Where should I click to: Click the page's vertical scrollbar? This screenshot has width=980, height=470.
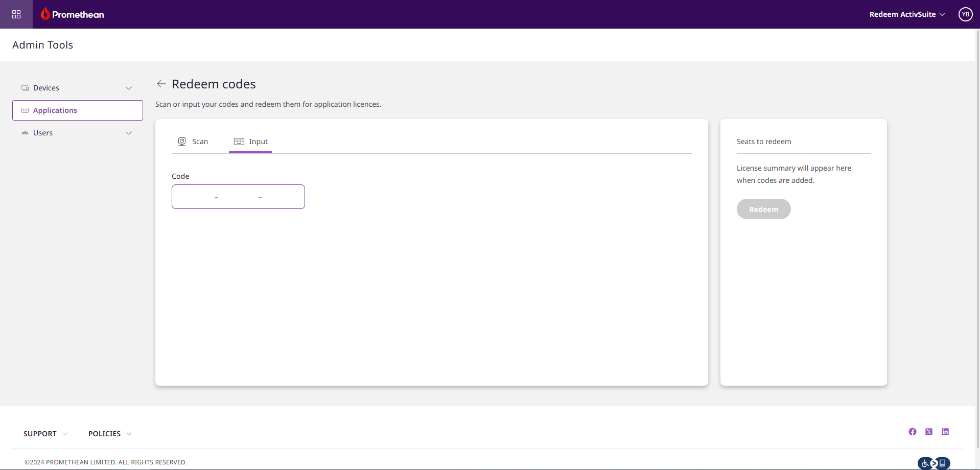977,204
